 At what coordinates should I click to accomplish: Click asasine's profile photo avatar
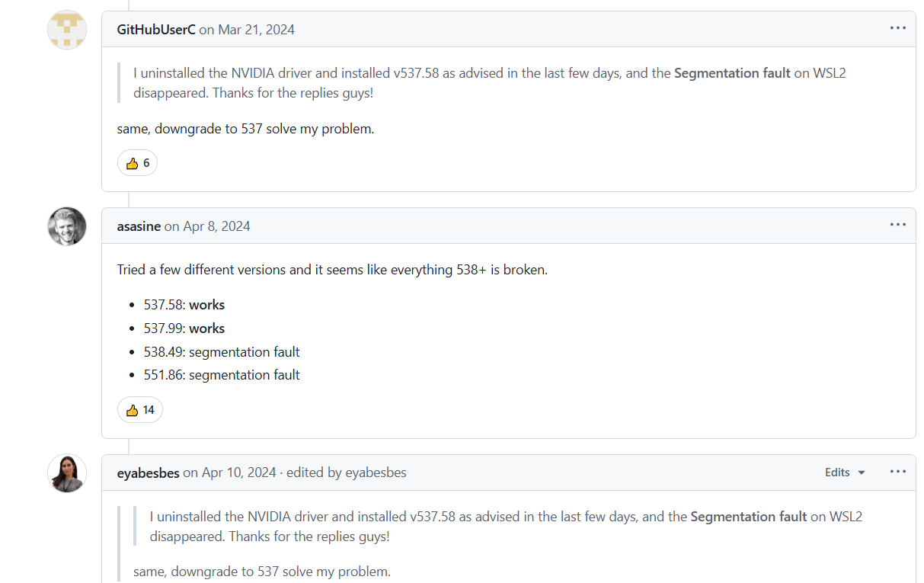tap(67, 226)
